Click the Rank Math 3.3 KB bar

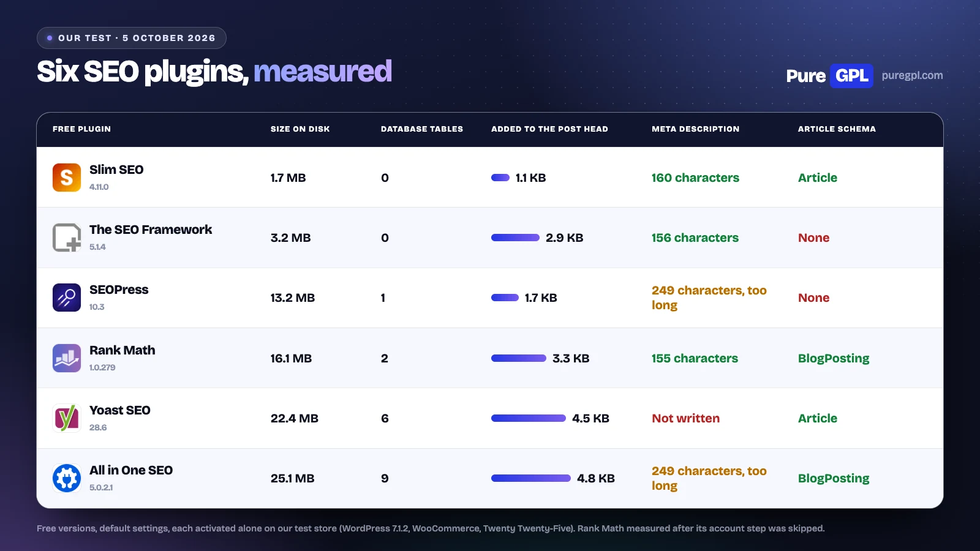519,358
